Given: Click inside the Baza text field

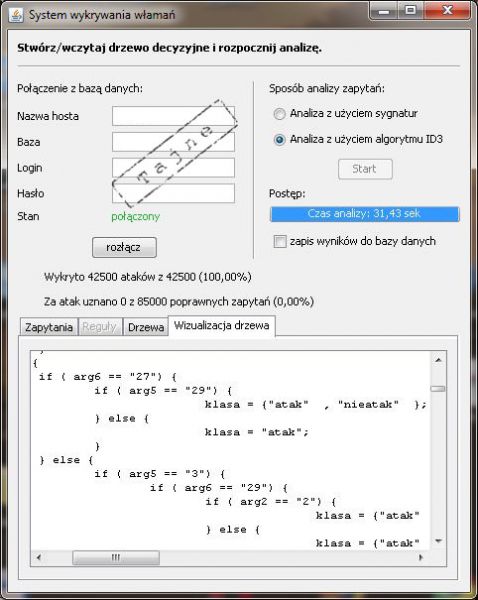Looking at the screenshot, I should tap(173, 142).
